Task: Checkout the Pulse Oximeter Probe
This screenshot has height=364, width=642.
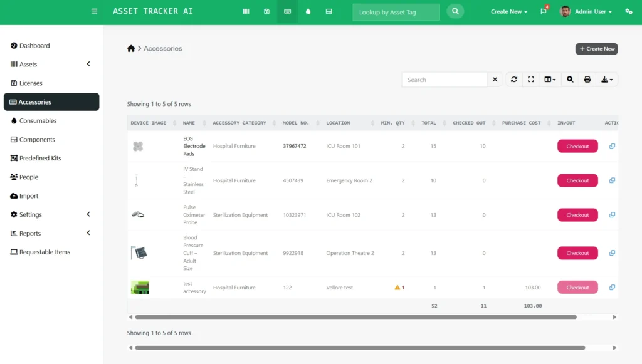Action: click(577, 215)
